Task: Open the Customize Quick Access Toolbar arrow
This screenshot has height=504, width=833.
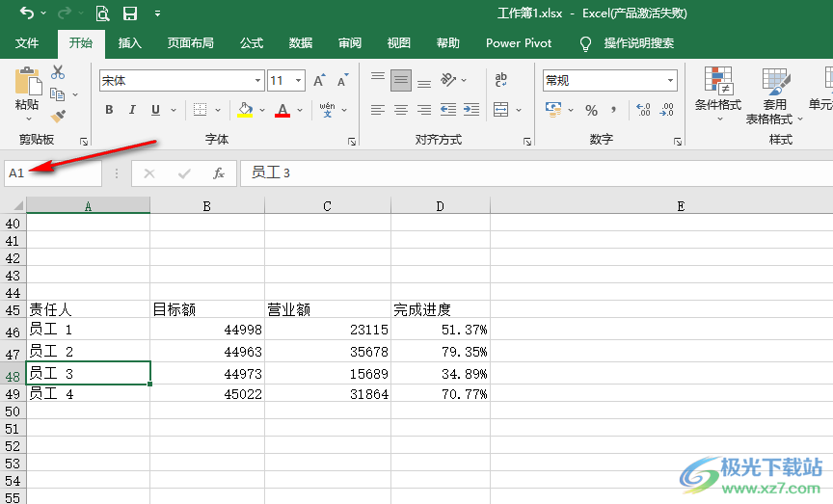Action: [x=157, y=13]
